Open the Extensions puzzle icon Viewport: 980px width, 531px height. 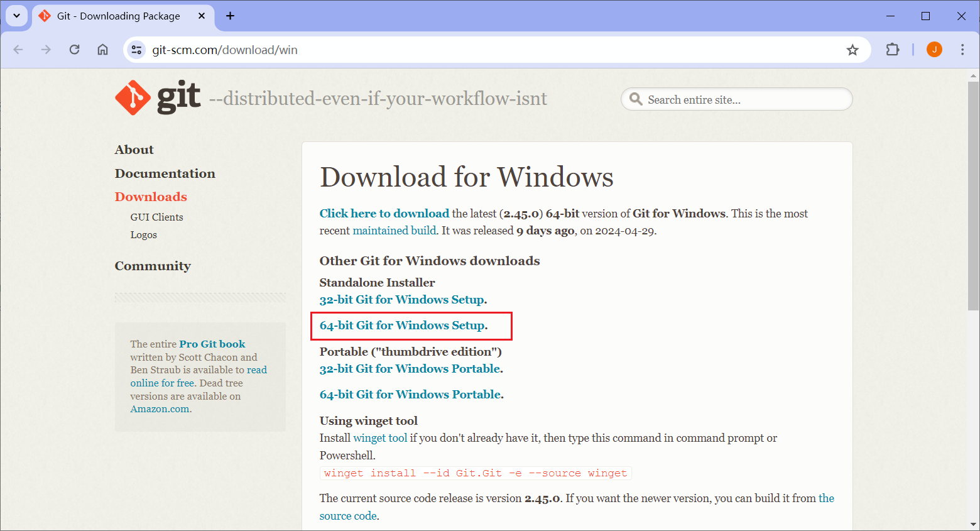pyautogui.click(x=893, y=50)
